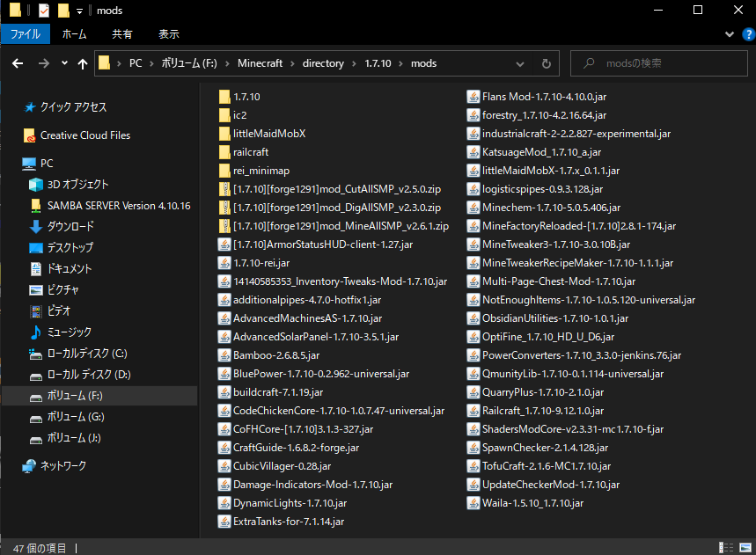Viewport: 756px width, 555px height.
Task: Select industrialcraft-2-2.2.827-experimental.jar icon
Action: click(x=473, y=134)
